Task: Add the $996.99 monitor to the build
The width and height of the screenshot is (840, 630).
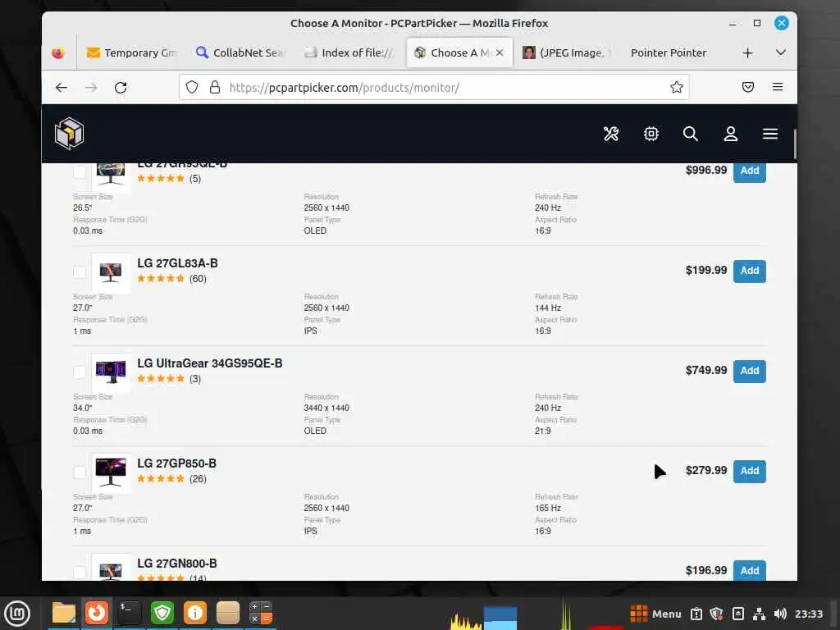Action: (750, 171)
